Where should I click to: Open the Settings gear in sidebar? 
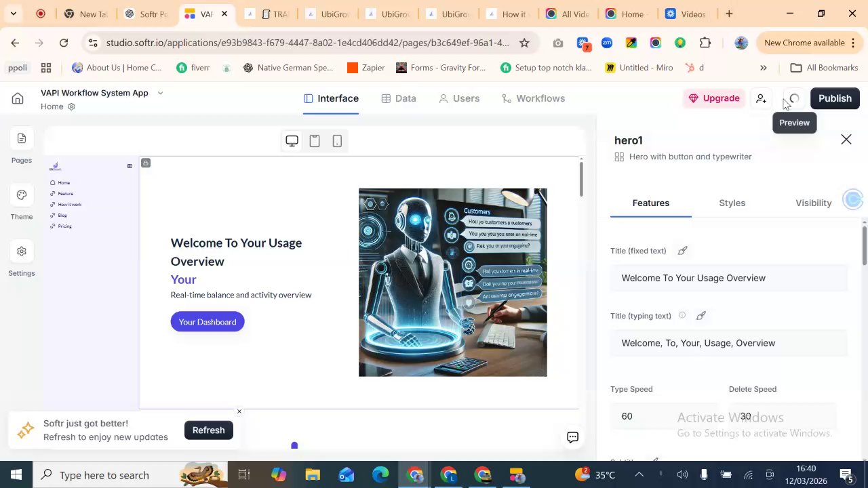point(21,251)
